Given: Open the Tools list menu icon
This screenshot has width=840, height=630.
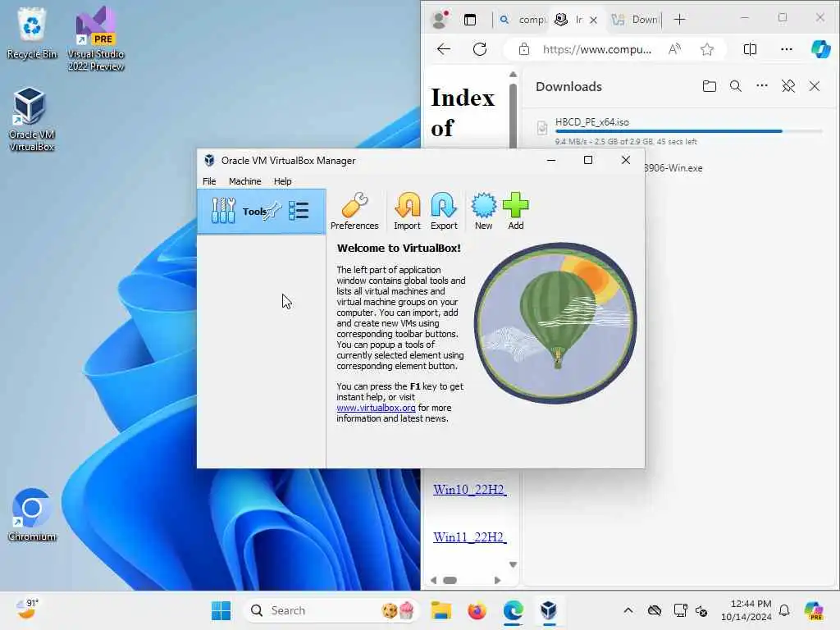Looking at the screenshot, I should pyautogui.click(x=299, y=211).
